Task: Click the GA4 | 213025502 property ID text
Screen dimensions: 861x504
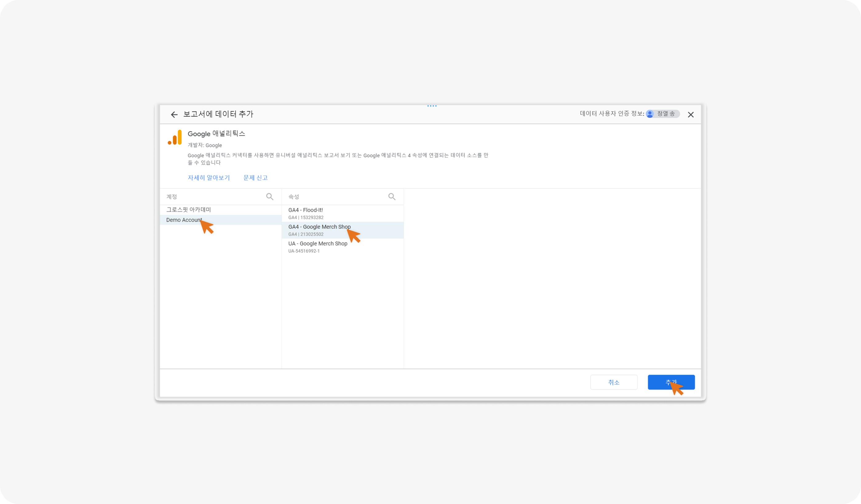Action: 306,234
